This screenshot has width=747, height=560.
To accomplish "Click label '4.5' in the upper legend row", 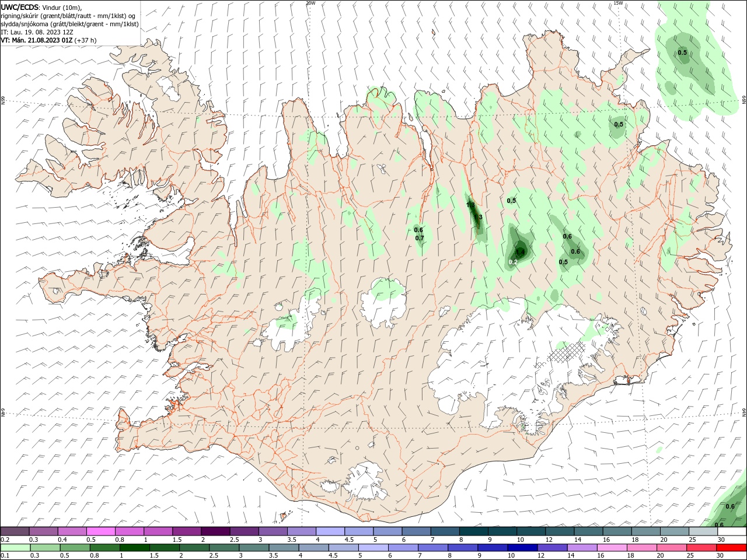I will tap(349, 540).
